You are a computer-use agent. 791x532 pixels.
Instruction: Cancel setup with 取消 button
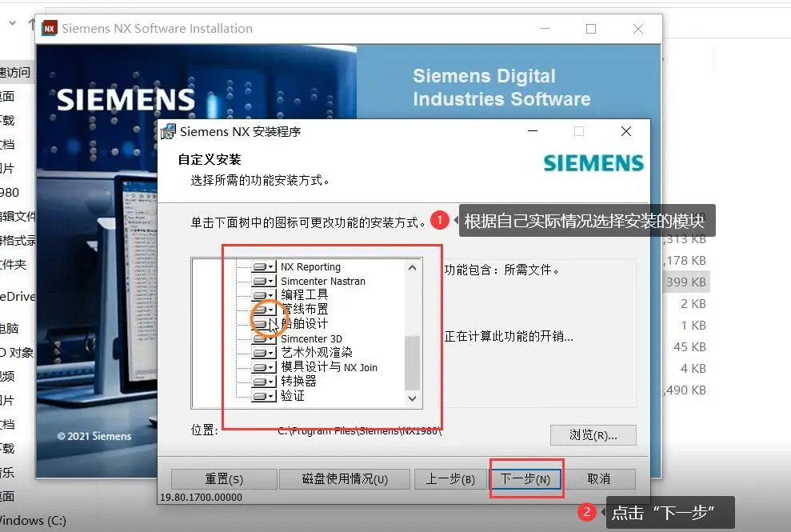click(x=599, y=479)
